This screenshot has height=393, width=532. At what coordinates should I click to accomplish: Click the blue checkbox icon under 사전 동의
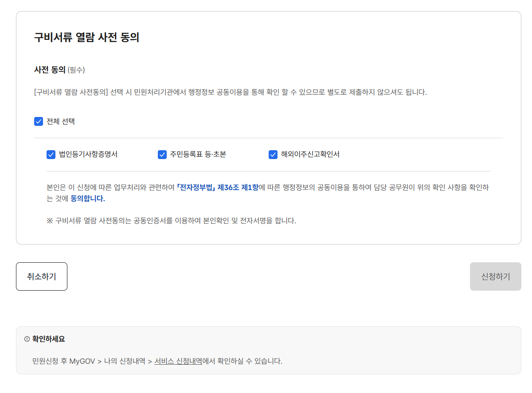tap(38, 121)
